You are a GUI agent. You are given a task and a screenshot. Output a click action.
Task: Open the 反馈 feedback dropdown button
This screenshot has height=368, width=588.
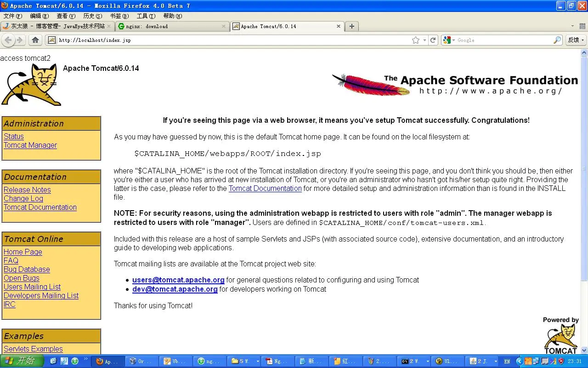tap(576, 40)
